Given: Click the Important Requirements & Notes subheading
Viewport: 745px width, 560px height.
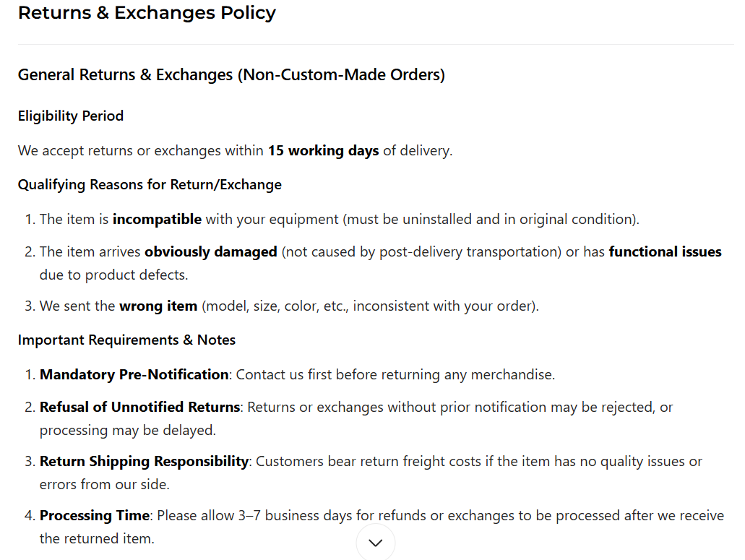Looking at the screenshot, I should pos(126,340).
